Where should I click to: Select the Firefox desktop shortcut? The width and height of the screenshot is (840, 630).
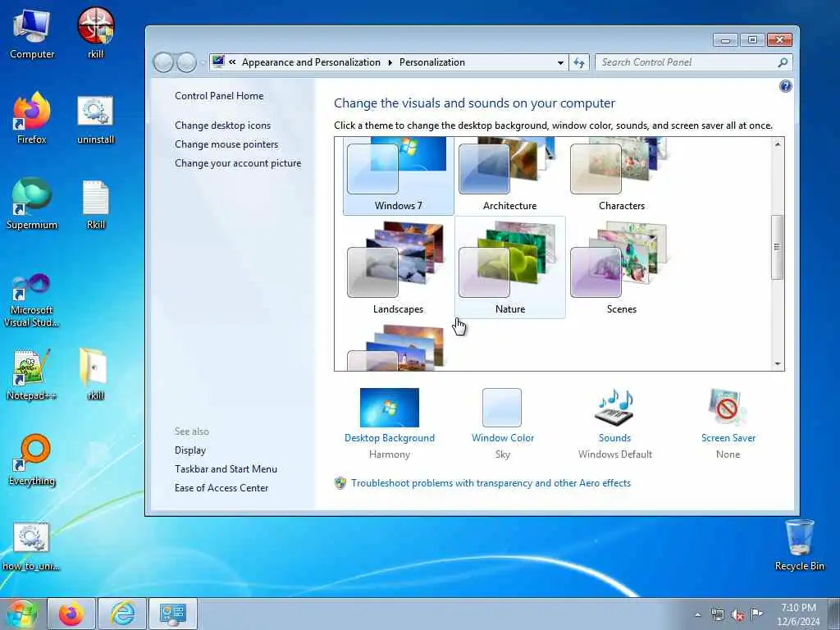(32, 118)
